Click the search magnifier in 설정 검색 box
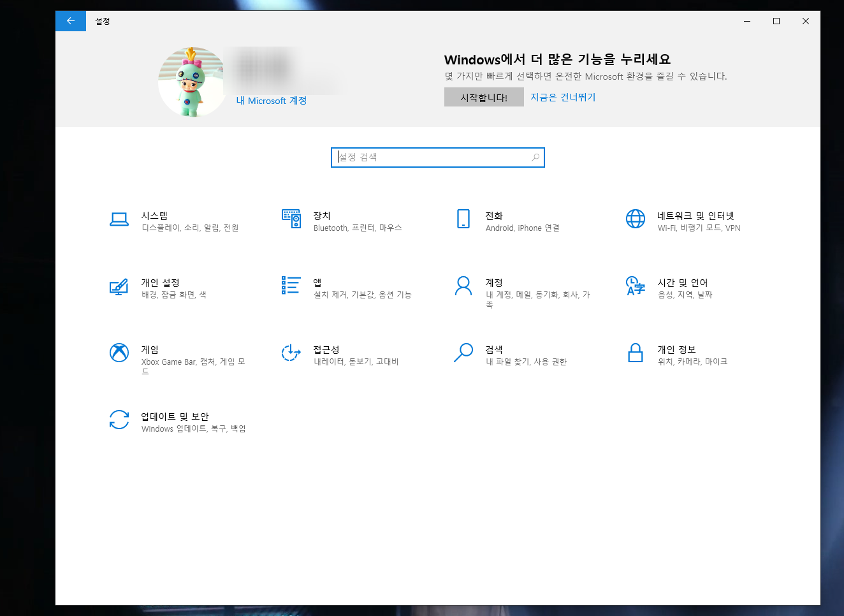The width and height of the screenshot is (844, 616). coord(535,158)
